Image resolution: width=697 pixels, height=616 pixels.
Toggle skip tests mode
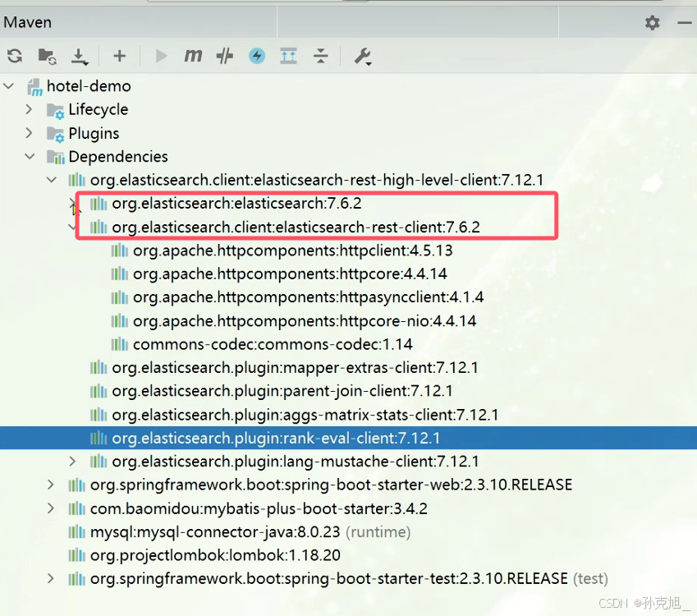[x=224, y=56]
